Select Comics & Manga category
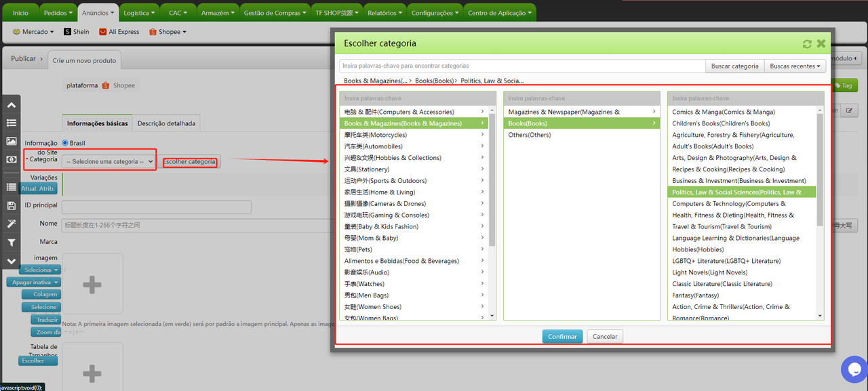The height and width of the screenshot is (391, 868). (x=723, y=112)
